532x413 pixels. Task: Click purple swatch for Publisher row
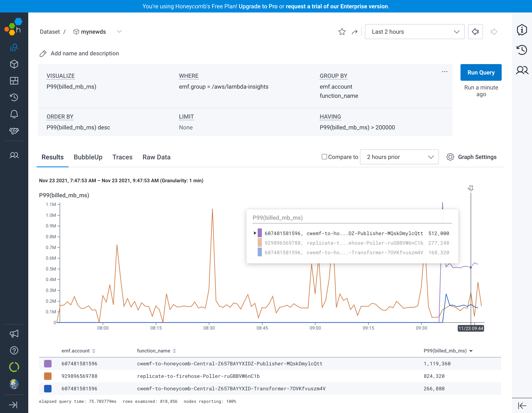pos(48,364)
